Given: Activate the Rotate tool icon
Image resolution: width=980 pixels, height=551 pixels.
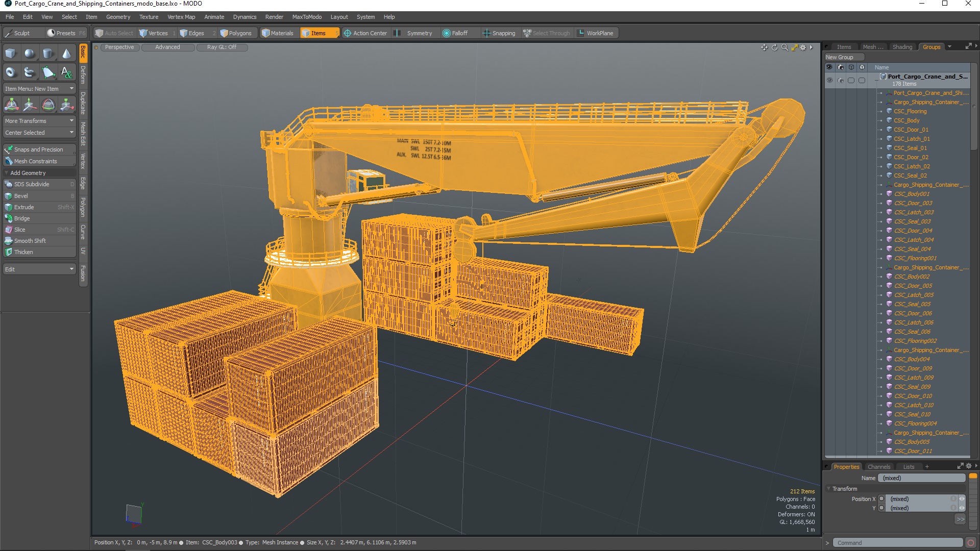Looking at the screenshot, I should click(48, 105).
